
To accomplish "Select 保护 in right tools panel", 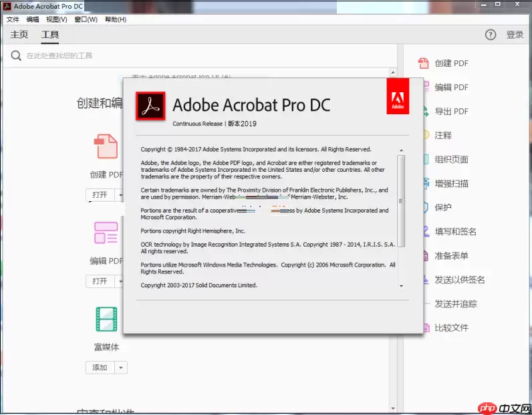I will point(443,207).
